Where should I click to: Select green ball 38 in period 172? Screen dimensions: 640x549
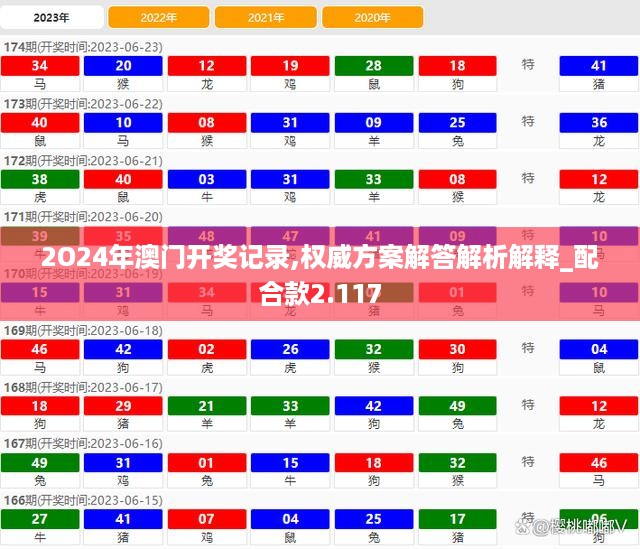(x=40, y=180)
